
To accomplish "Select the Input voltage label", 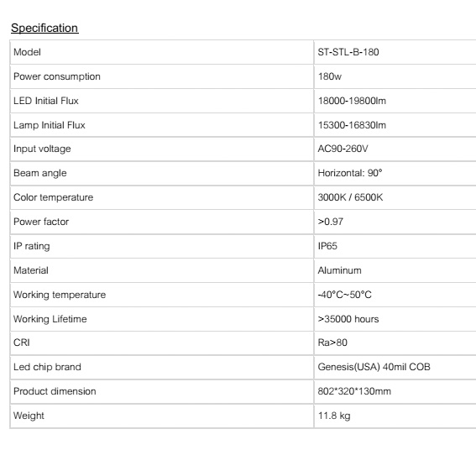I will pyautogui.click(x=42, y=149).
